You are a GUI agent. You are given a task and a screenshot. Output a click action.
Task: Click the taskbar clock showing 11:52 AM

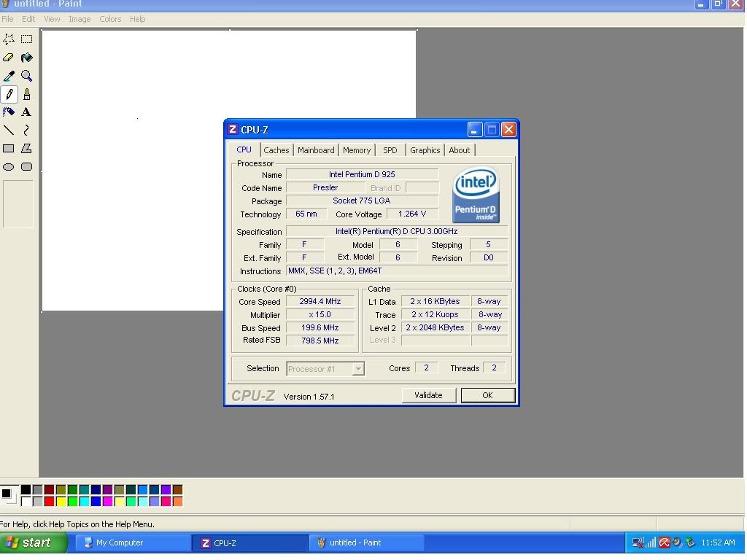tap(718, 542)
